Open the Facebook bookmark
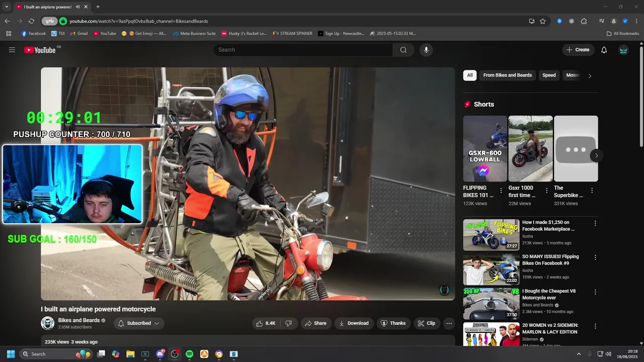This screenshot has height=362, width=644. [34, 34]
